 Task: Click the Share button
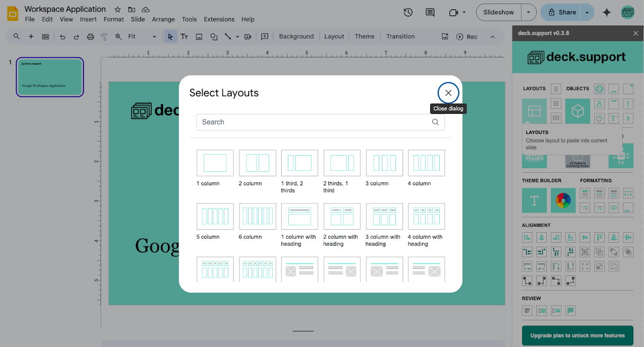[x=561, y=12]
